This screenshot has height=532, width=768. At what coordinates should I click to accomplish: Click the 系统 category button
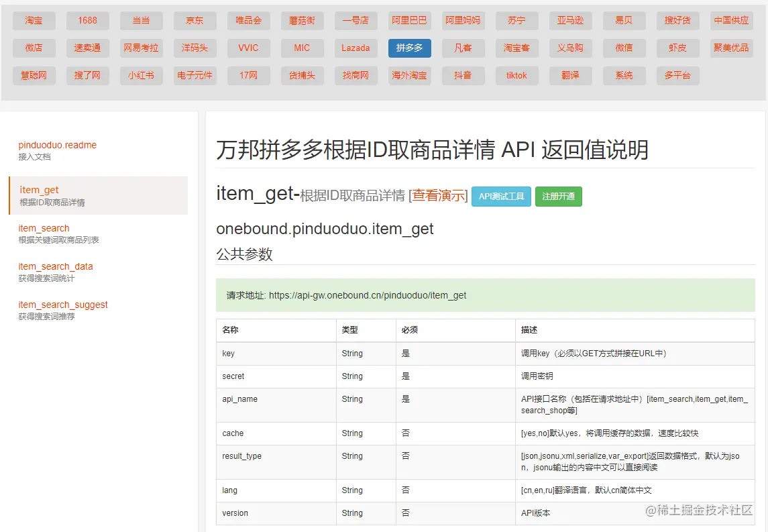[x=624, y=75]
